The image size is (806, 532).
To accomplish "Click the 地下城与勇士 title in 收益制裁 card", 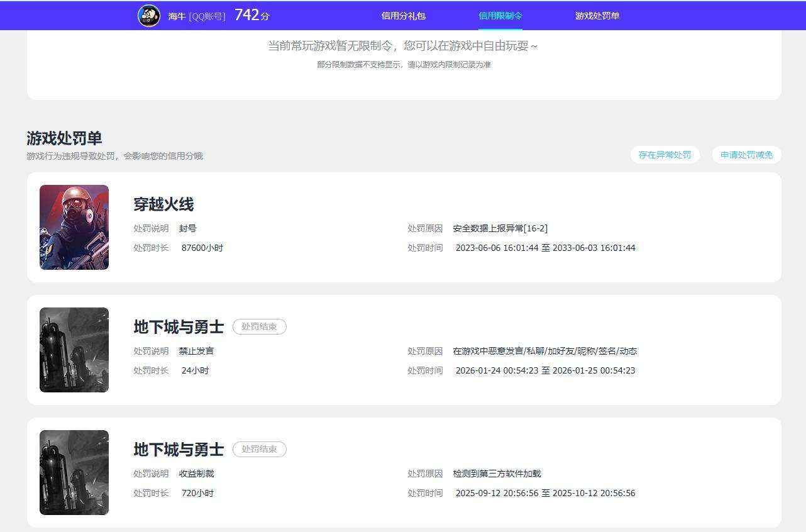I will coord(179,450).
